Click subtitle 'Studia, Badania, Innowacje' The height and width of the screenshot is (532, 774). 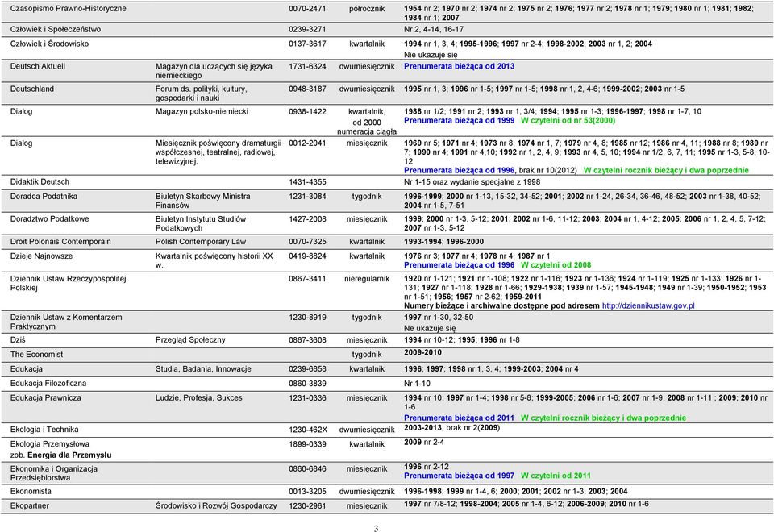(x=203, y=369)
